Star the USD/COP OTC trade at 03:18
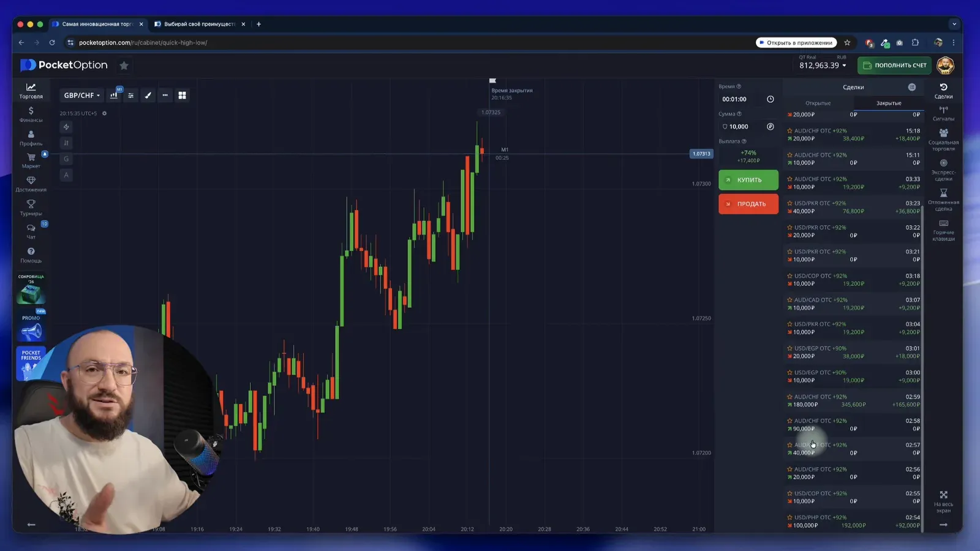Viewport: 980px width, 551px height. tap(790, 276)
